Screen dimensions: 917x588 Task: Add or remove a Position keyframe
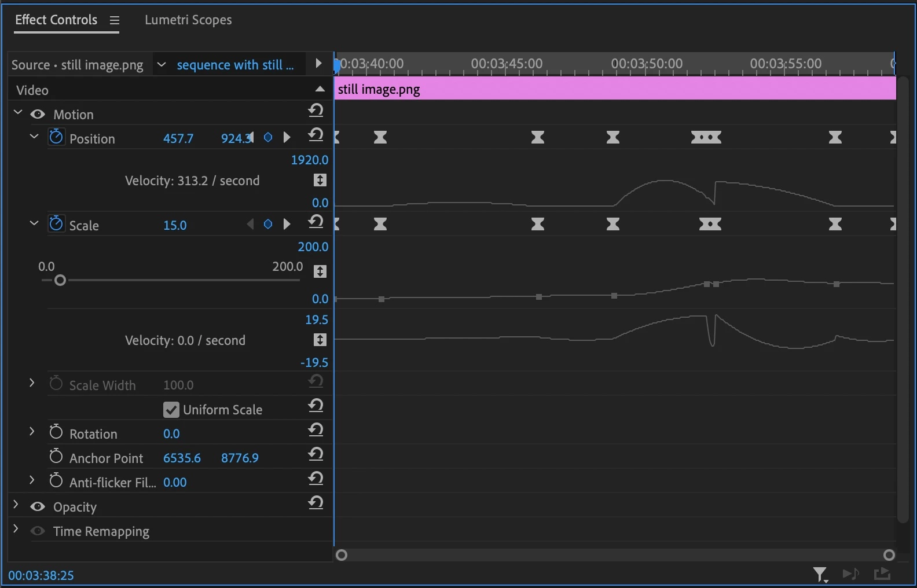(x=268, y=138)
